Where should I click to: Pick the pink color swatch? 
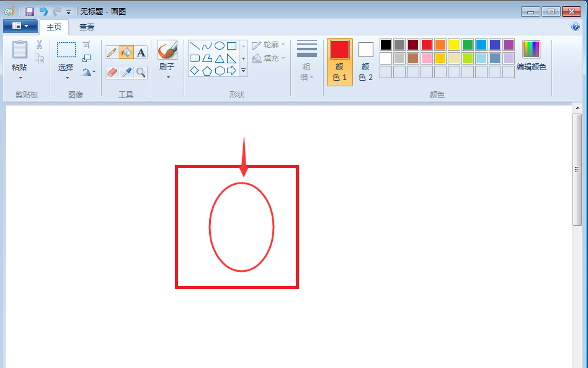click(x=426, y=58)
